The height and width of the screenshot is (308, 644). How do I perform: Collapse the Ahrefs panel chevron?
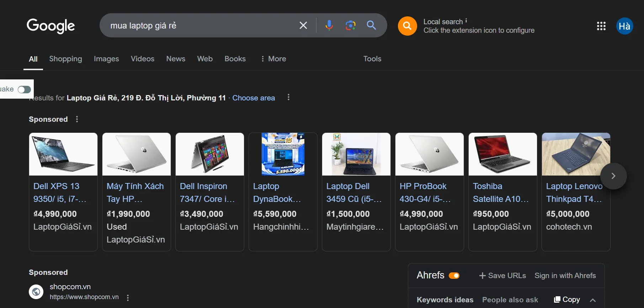tap(593, 300)
